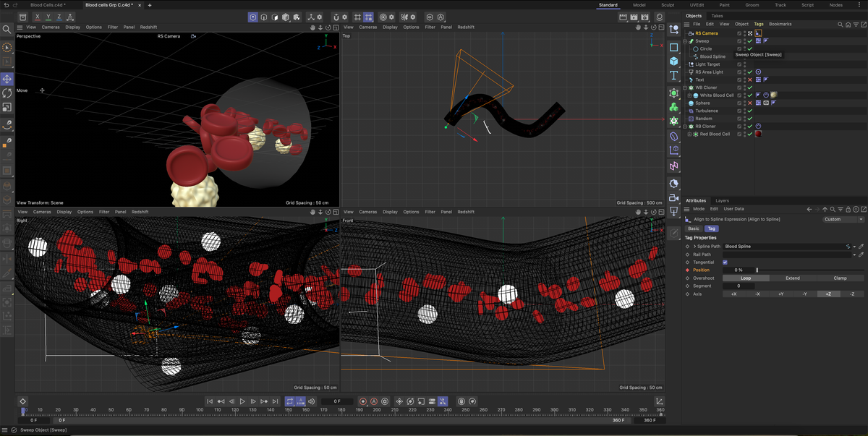The image size is (868, 436).
Task: Uncheck the Tangential checkbox in Tag Properties
Action: (x=725, y=262)
